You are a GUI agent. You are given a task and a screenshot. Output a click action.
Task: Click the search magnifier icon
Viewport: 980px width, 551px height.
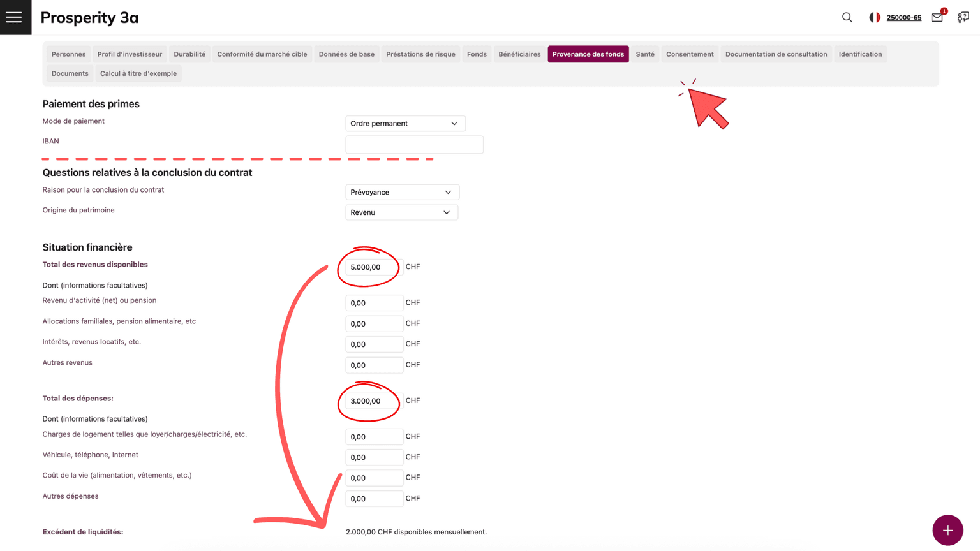[x=847, y=17]
